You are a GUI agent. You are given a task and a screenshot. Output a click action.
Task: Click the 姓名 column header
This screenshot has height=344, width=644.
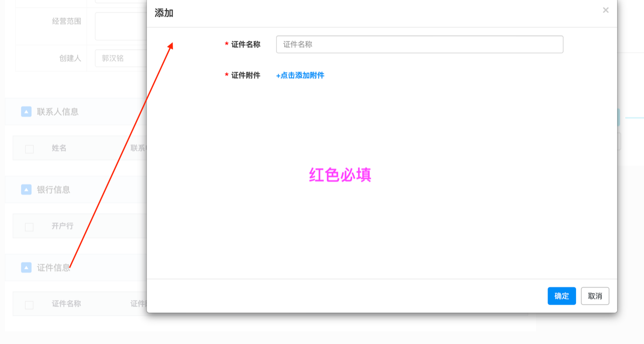pyautogui.click(x=59, y=148)
